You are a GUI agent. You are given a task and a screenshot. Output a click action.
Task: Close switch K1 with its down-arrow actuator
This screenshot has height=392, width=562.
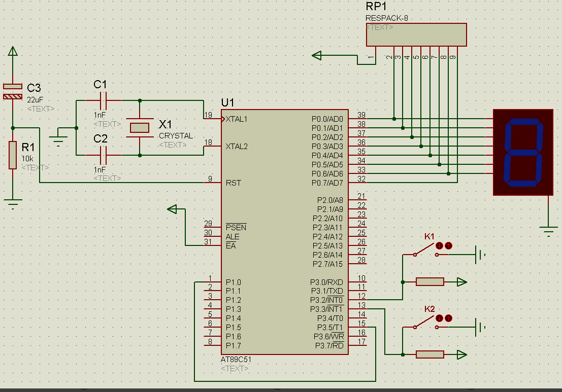[440, 245]
